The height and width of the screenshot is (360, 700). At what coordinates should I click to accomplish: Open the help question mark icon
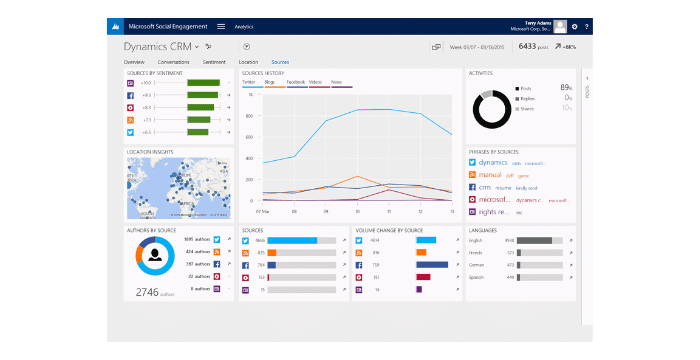(586, 27)
